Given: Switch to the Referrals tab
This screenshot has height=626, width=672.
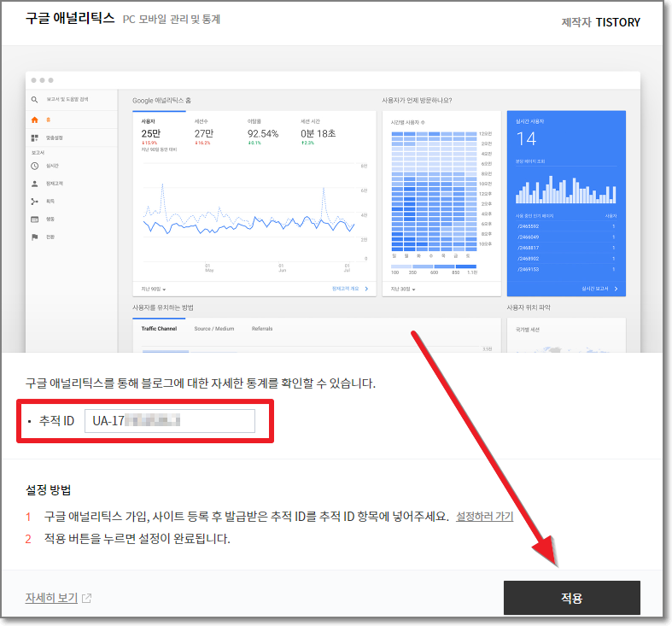Looking at the screenshot, I should coord(262,329).
